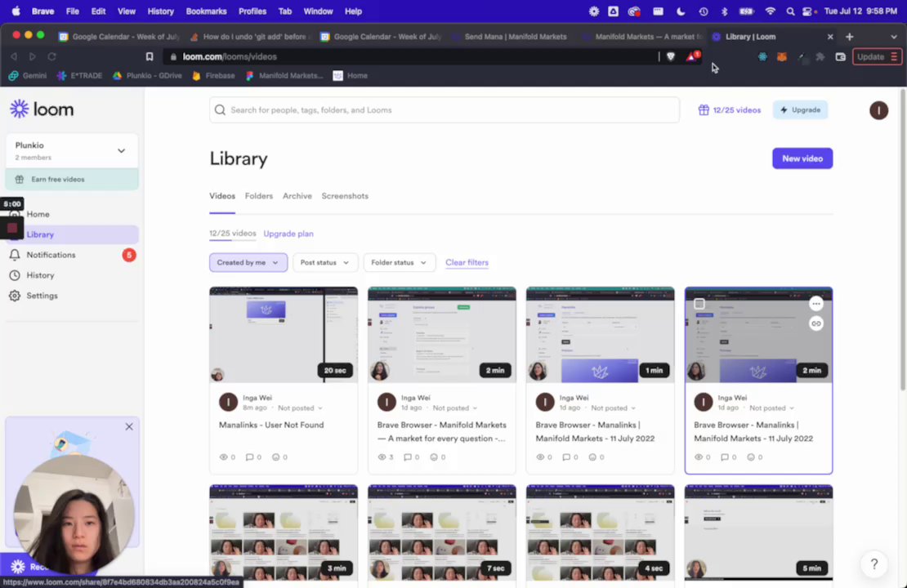Open the tab list chevron in browser
This screenshot has height=588, width=907.
click(x=894, y=37)
